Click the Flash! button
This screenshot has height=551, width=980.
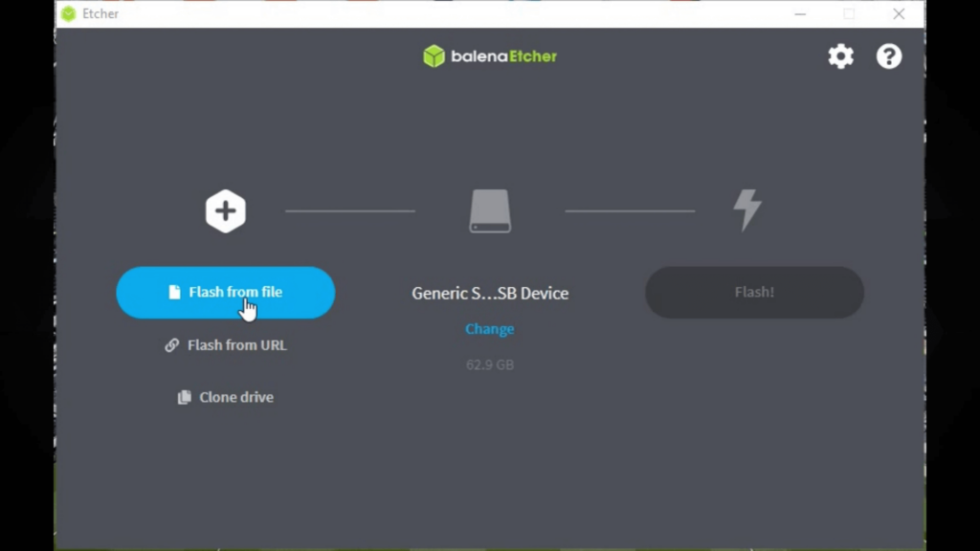click(754, 293)
